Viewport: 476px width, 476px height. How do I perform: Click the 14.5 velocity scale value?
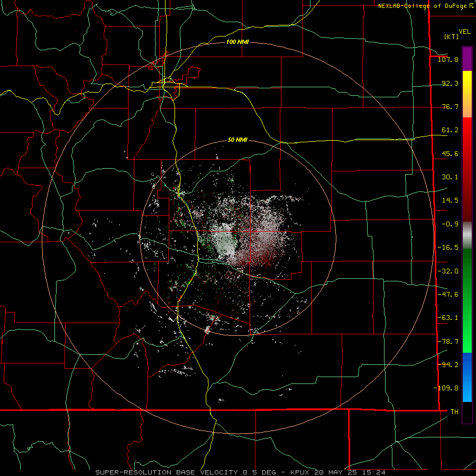[x=450, y=200]
